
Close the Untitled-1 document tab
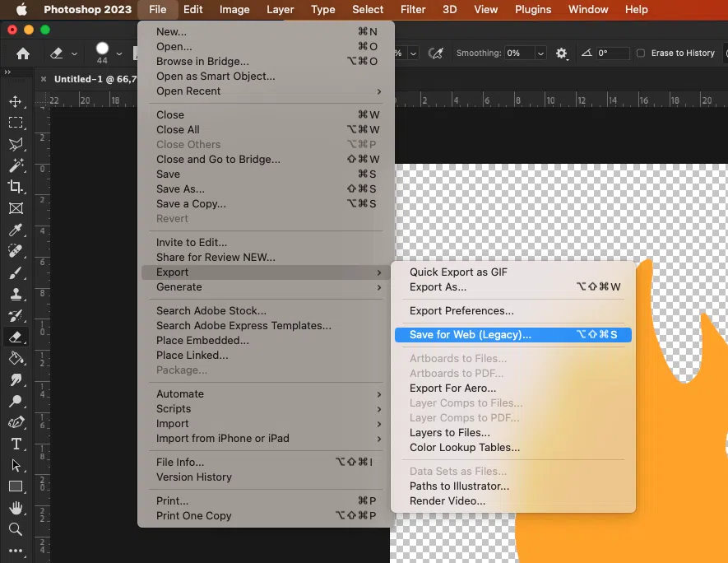click(x=43, y=79)
